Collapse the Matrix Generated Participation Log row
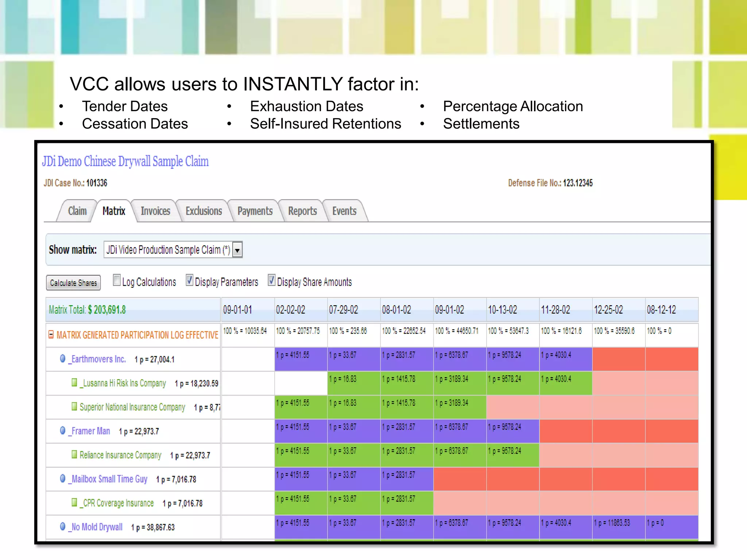747x560 pixels. coord(51,334)
